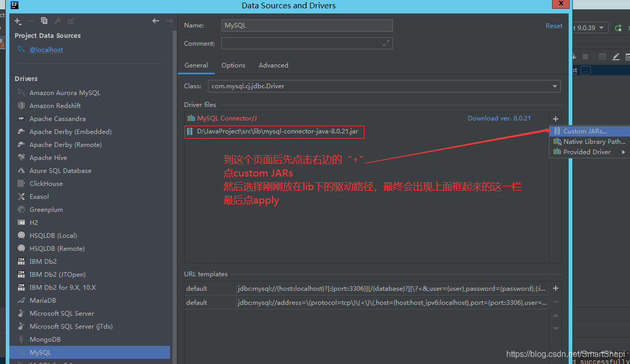Expand the Provided Driver submenu
630x364 pixels.
[590, 152]
